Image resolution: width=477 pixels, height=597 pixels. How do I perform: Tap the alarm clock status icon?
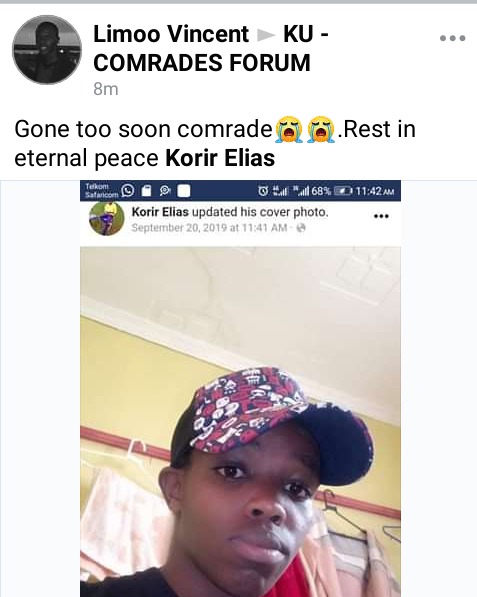click(263, 191)
